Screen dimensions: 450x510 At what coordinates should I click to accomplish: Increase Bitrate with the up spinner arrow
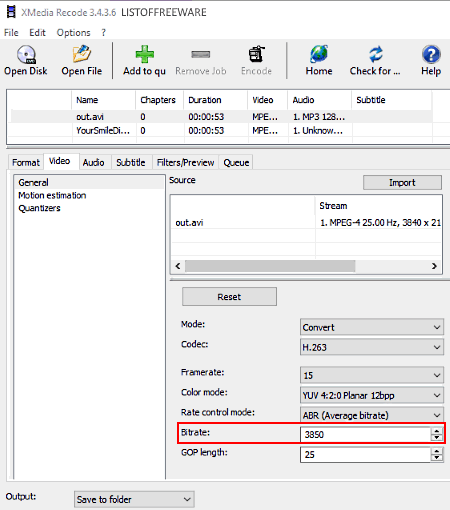(x=437, y=431)
